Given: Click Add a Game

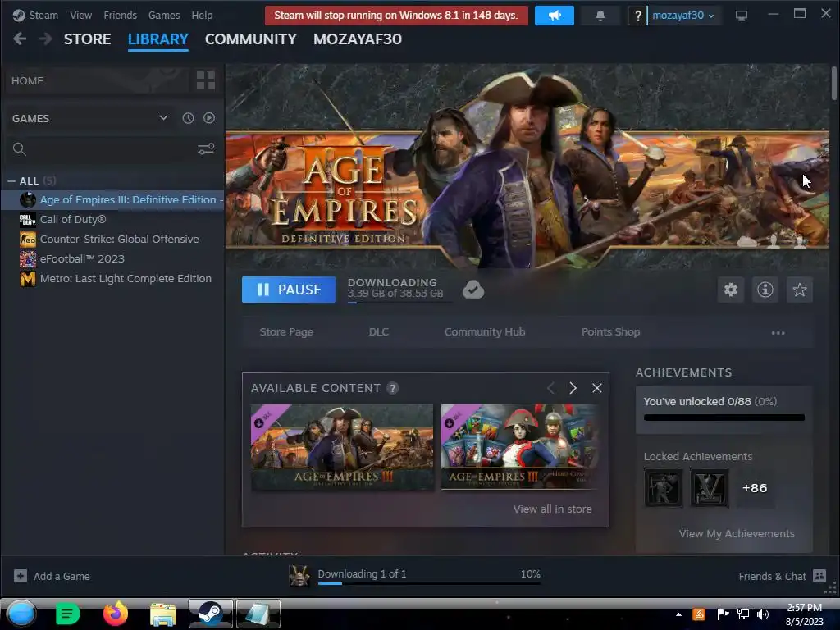Looking at the screenshot, I should [52, 577].
